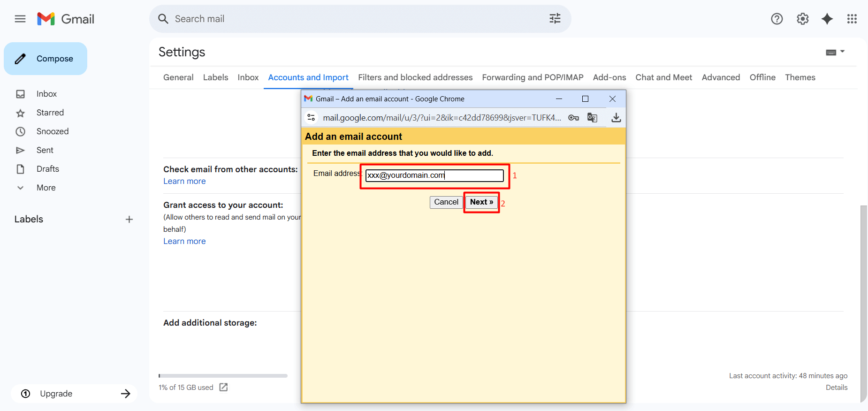Viewport: 868px width, 411px height.
Task: Click the storage usage progress bar
Action: click(223, 376)
